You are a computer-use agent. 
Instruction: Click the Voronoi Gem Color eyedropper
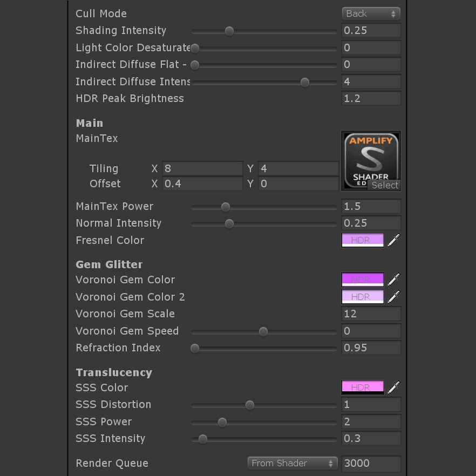click(x=393, y=279)
